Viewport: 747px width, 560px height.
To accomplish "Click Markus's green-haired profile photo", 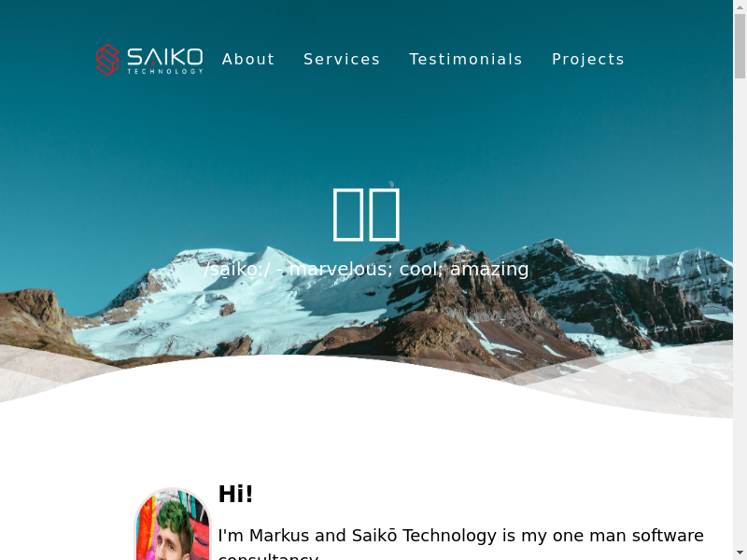I will pos(173,524).
